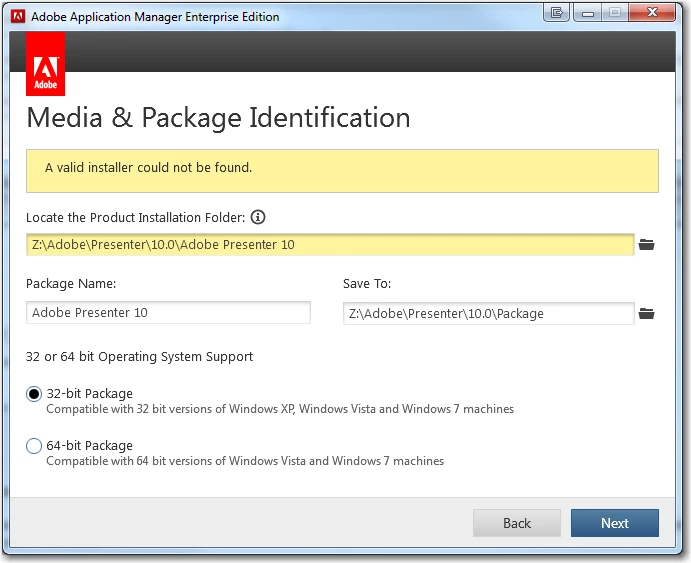
Task: Click the 'Package Name:' label
Action: point(71,284)
